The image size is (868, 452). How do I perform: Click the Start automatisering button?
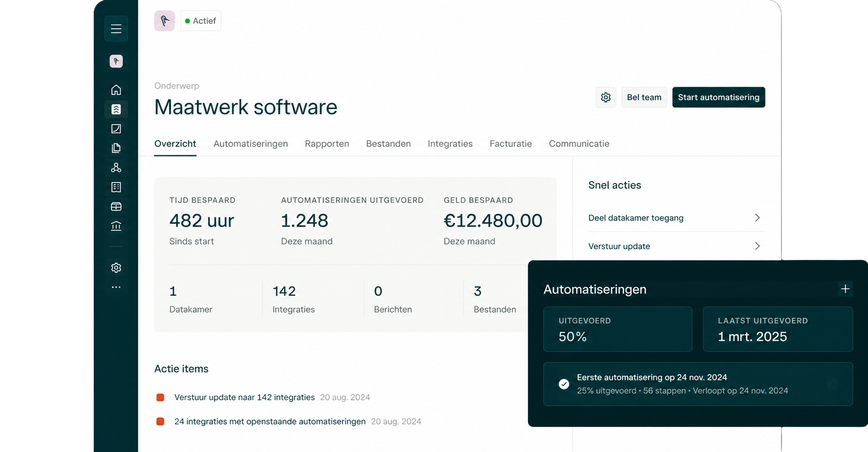(719, 97)
